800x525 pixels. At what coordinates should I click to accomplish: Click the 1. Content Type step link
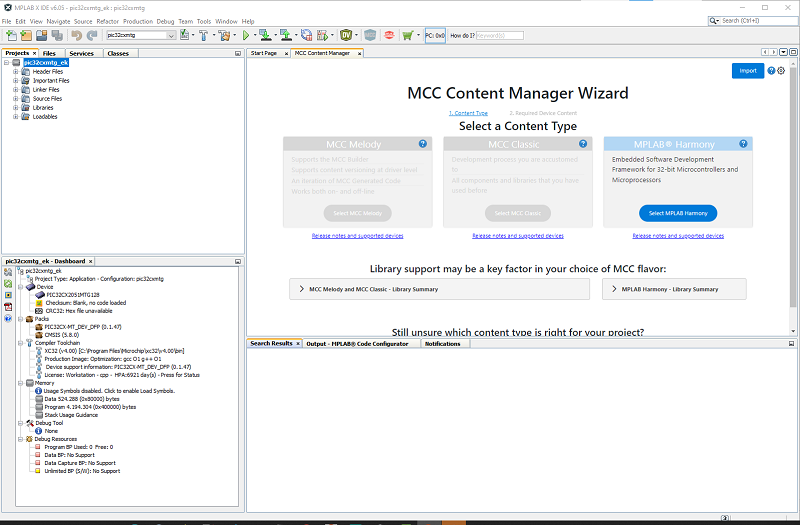[468, 113]
